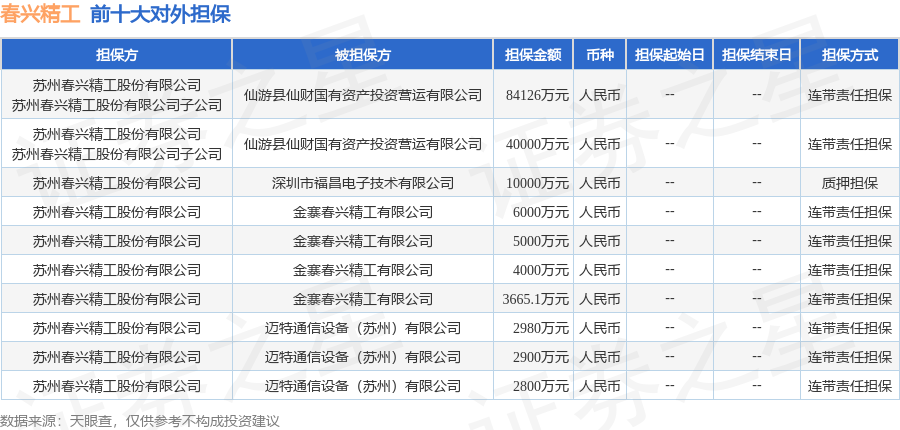The width and height of the screenshot is (900, 430).
Task: Click the 前十大对外担保 heading
Action: (161, 14)
